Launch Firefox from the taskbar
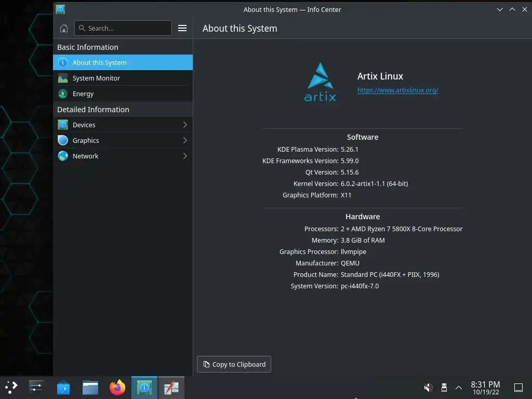Image resolution: width=532 pixels, height=399 pixels. (x=117, y=388)
